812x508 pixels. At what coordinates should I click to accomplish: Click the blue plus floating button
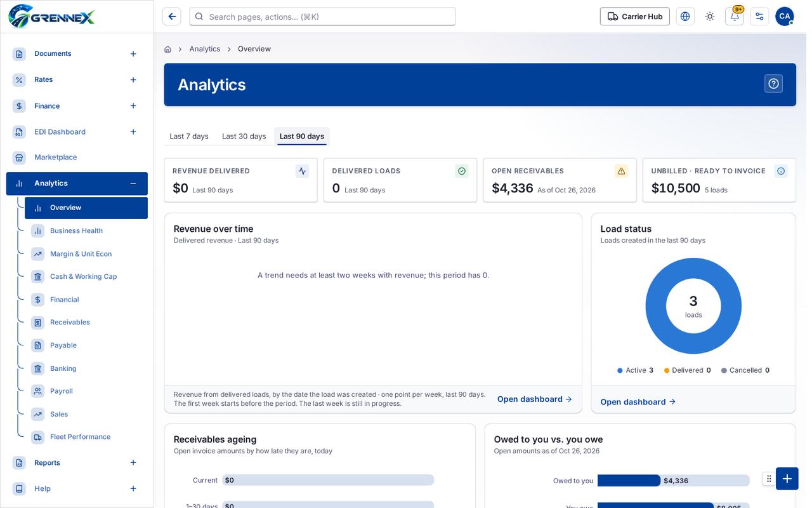point(787,479)
